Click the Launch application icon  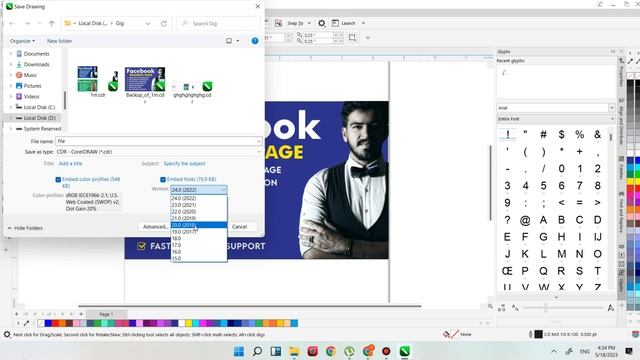335,23
